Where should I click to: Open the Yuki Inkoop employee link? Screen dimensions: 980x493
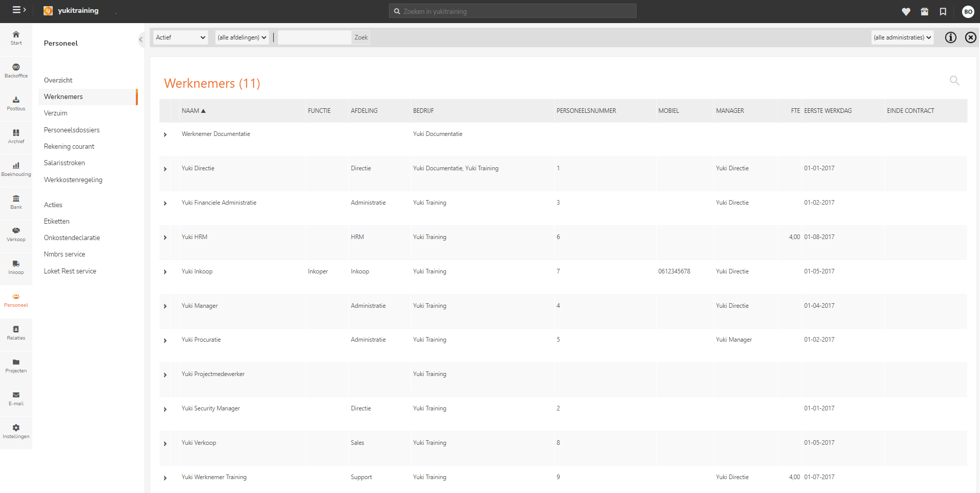(x=197, y=271)
